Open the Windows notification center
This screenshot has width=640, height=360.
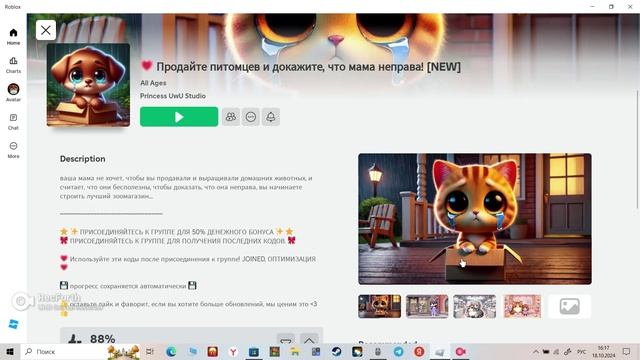click(x=627, y=351)
